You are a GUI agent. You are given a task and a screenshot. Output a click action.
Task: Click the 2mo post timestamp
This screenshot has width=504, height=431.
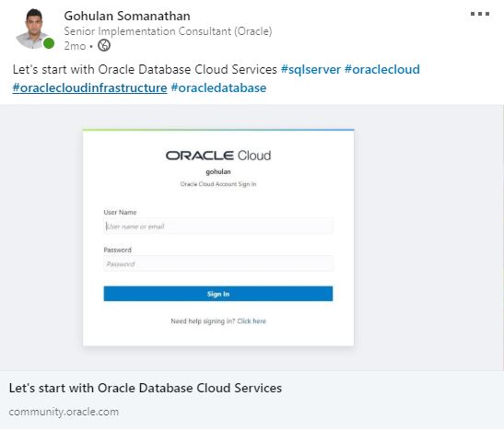click(75, 46)
